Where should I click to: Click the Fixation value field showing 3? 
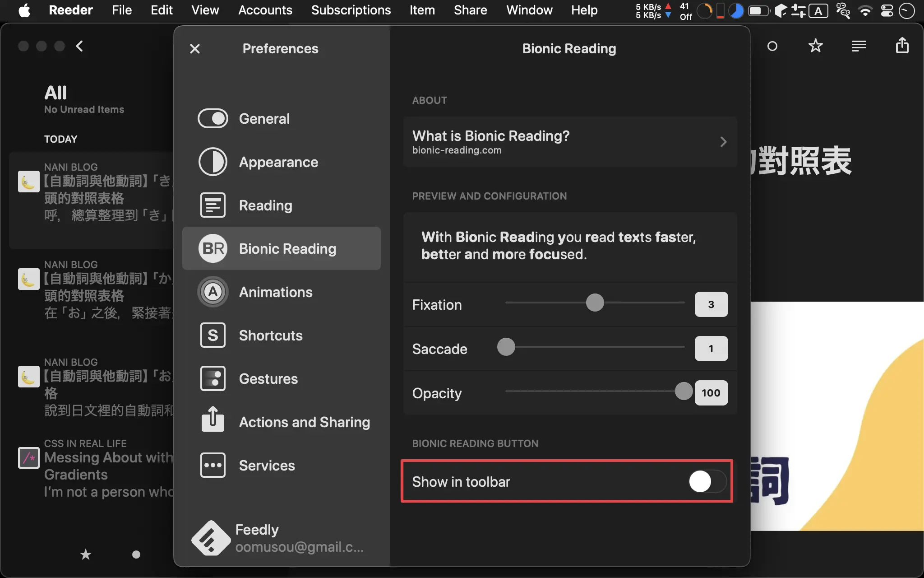coord(711,304)
